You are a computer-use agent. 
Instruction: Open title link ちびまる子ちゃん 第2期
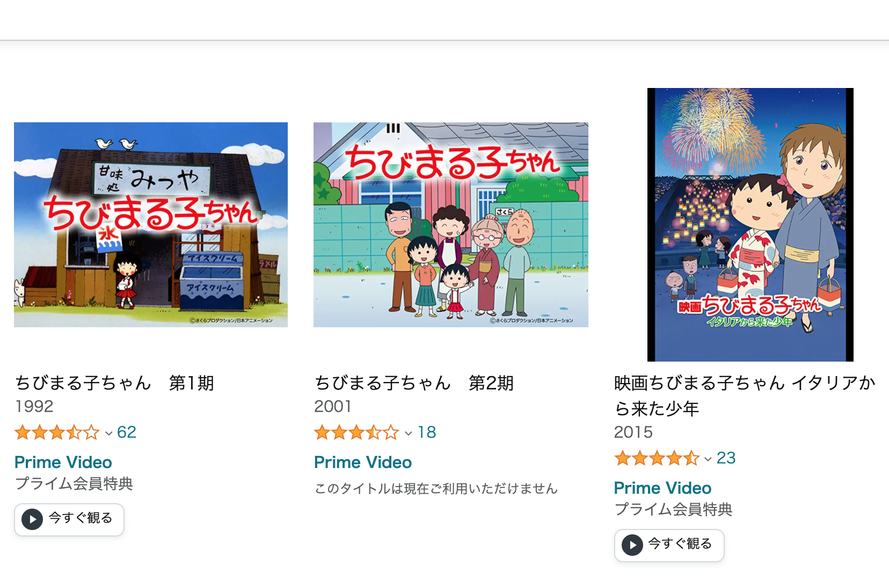(414, 383)
